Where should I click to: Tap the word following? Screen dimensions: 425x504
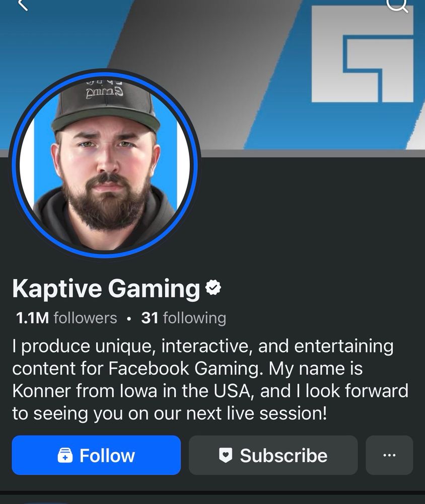click(195, 318)
